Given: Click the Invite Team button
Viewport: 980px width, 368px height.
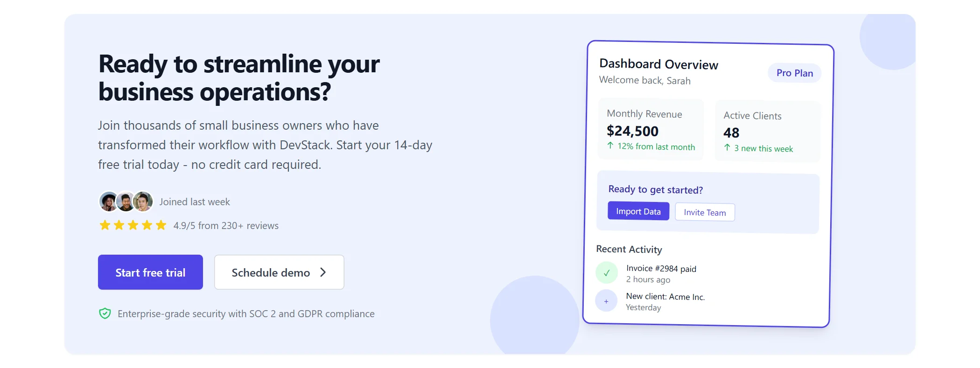Looking at the screenshot, I should (x=705, y=212).
